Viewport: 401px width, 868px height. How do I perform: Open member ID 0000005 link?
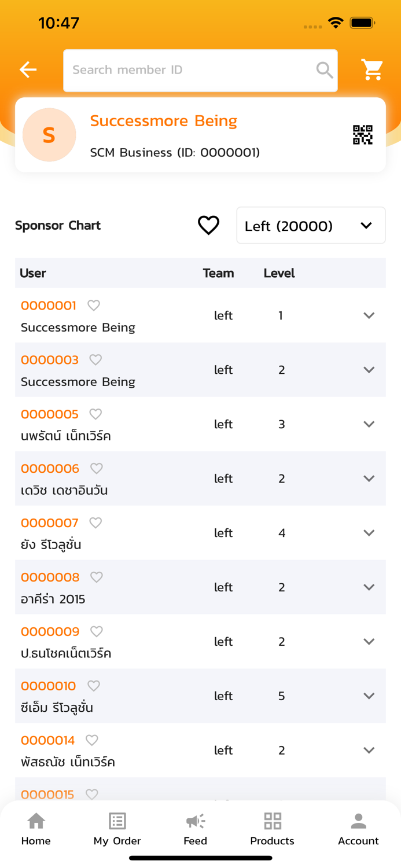50,414
